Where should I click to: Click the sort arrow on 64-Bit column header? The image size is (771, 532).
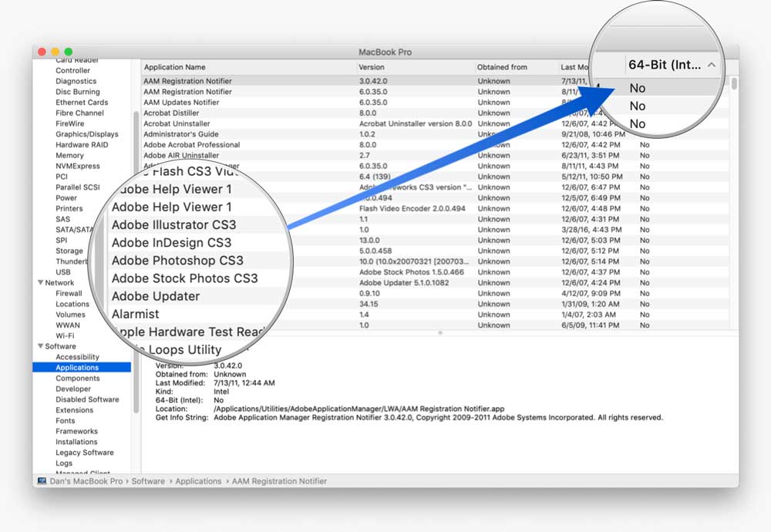(711, 66)
